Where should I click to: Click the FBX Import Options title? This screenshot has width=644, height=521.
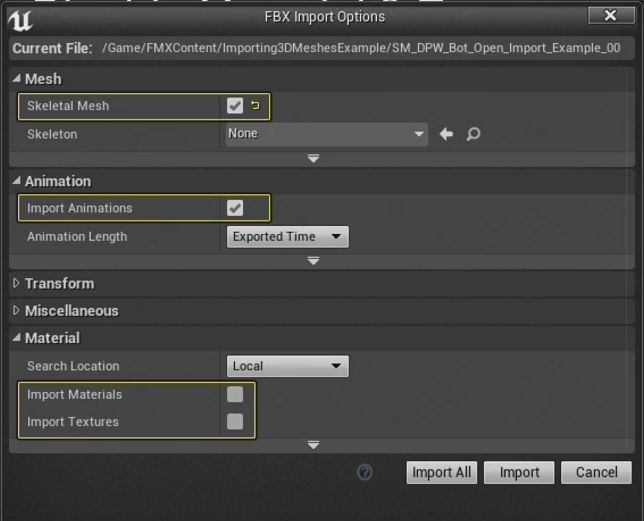click(324, 17)
